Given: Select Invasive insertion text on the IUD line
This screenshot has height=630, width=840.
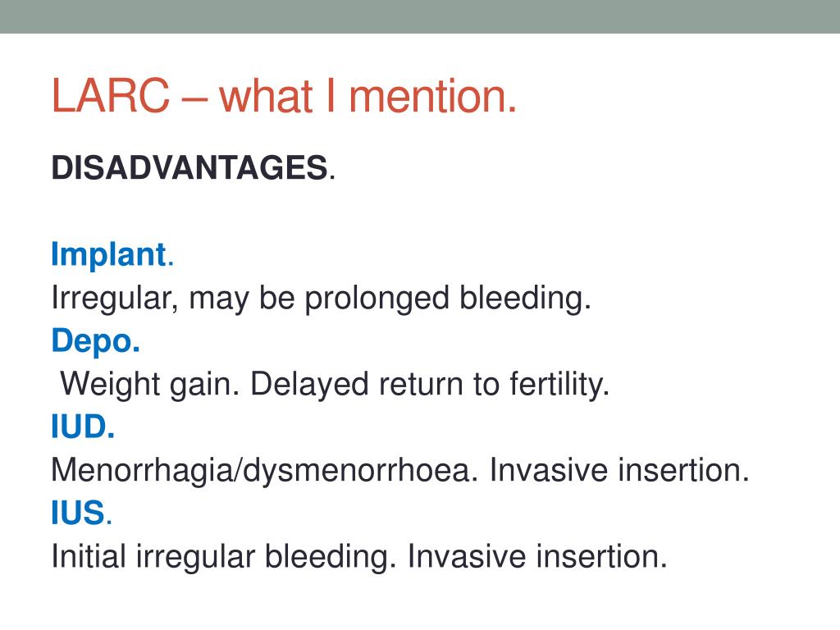Looking at the screenshot, I should click(x=619, y=470).
